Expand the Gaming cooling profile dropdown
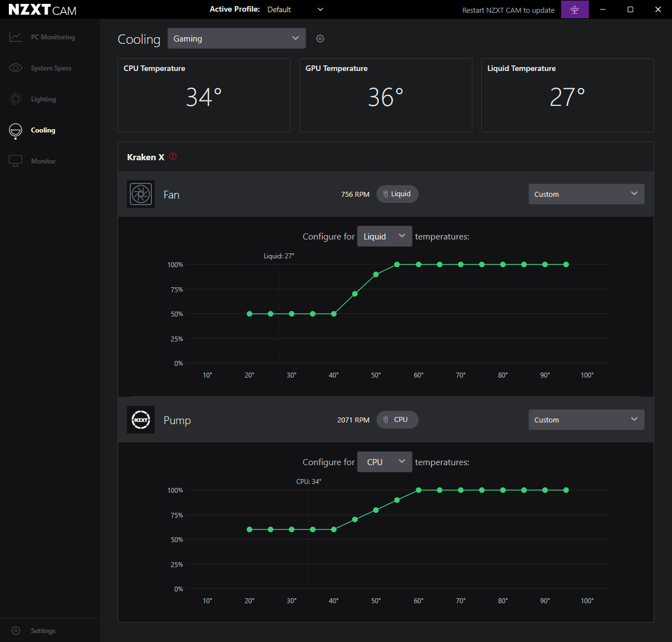The image size is (672, 642). (x=236, y=38)
